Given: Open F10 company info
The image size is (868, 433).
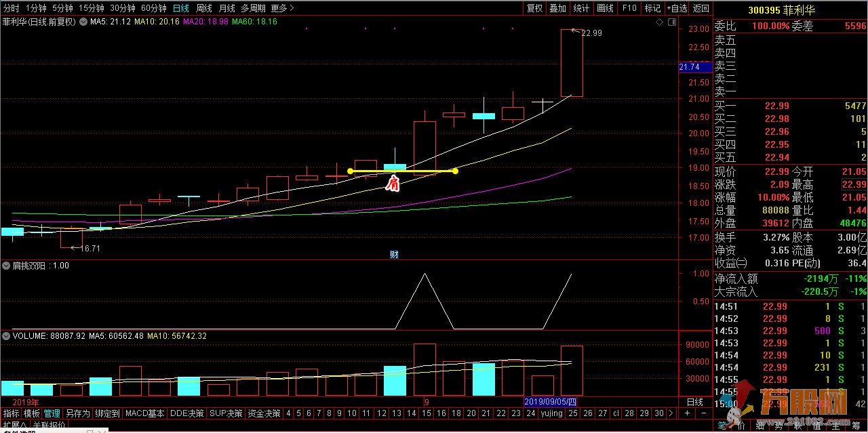Looking at the screenshot, I should coord(629,8).
